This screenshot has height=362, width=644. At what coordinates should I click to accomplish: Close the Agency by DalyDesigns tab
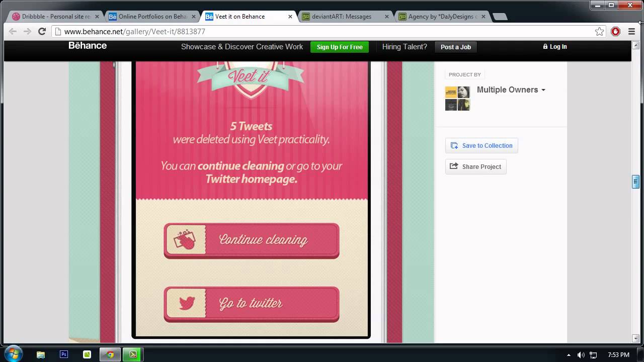pos(484,17)
